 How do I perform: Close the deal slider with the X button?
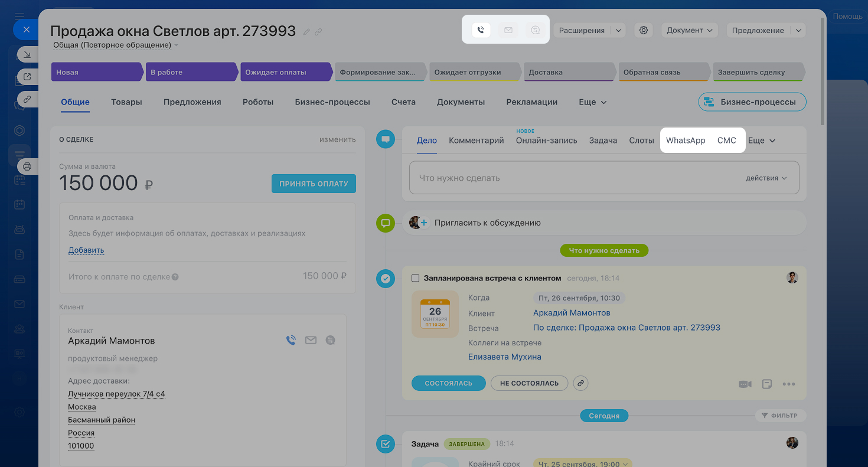click(x=26, y=29)
